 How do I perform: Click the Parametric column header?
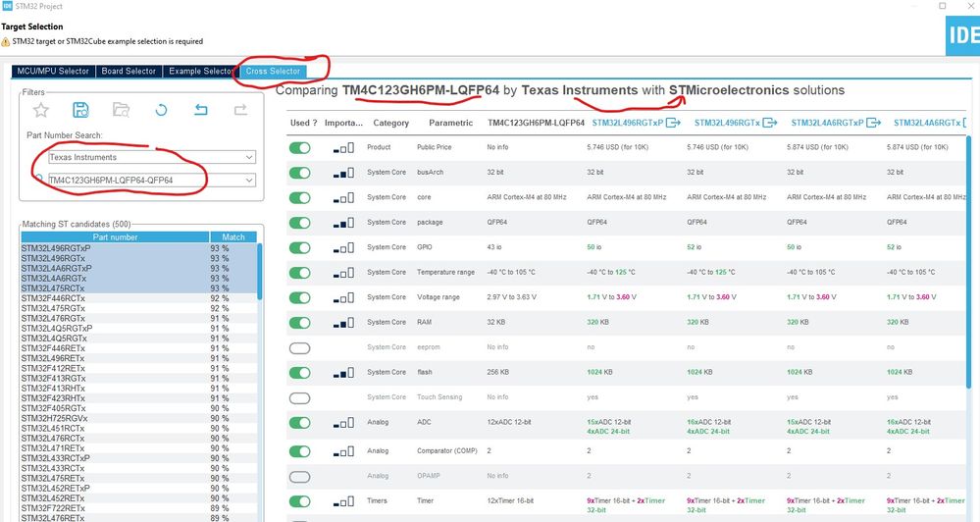[x=450, y=123]
